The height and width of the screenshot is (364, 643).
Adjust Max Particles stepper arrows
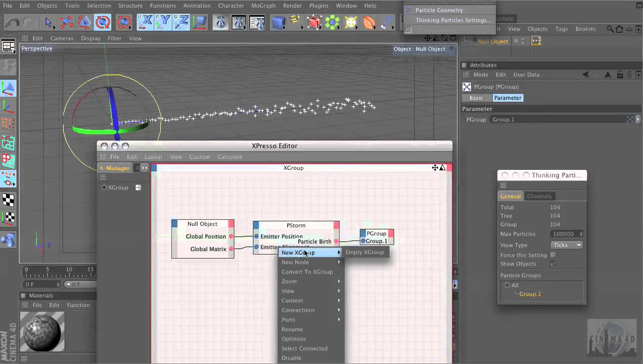[581, 234]
